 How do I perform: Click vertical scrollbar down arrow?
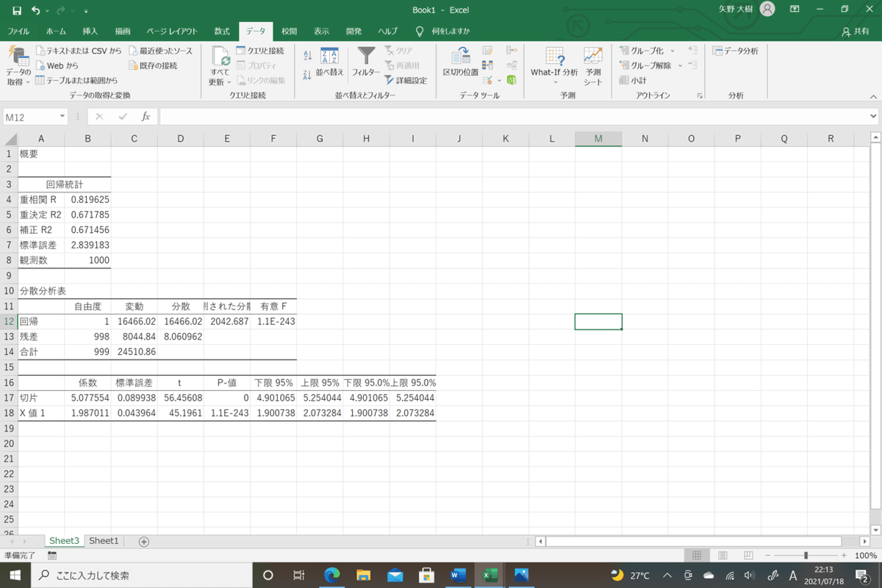click(x=875, y=528)
